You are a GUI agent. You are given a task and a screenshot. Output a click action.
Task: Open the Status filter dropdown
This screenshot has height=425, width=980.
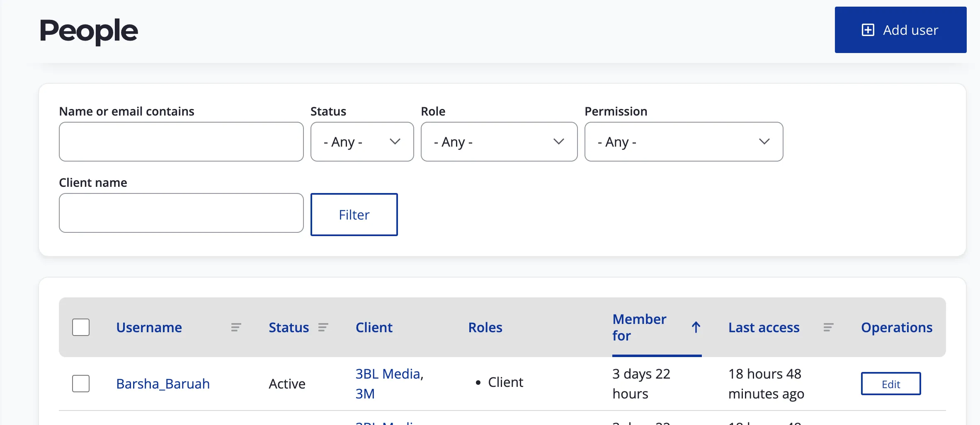362,142
